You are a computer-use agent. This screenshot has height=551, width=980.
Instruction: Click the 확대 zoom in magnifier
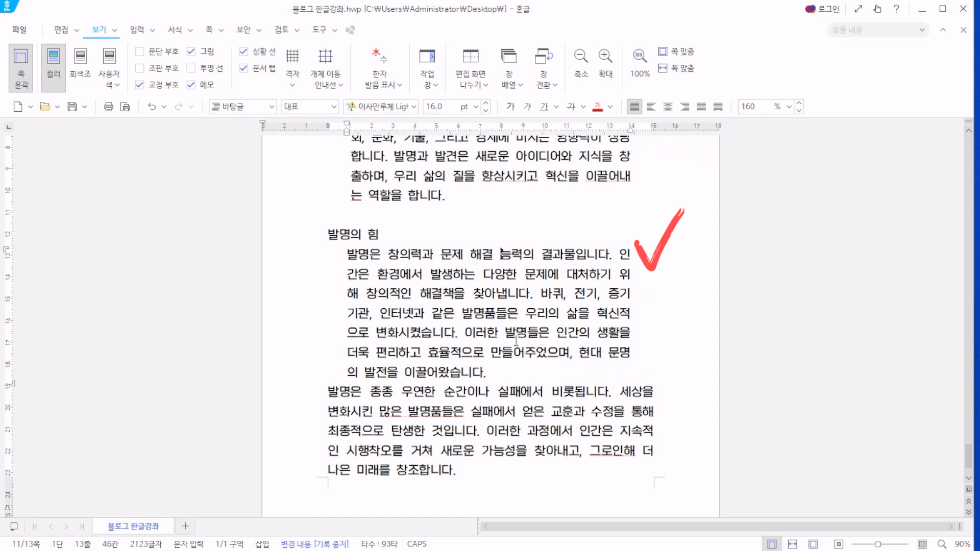coord(605,56)
